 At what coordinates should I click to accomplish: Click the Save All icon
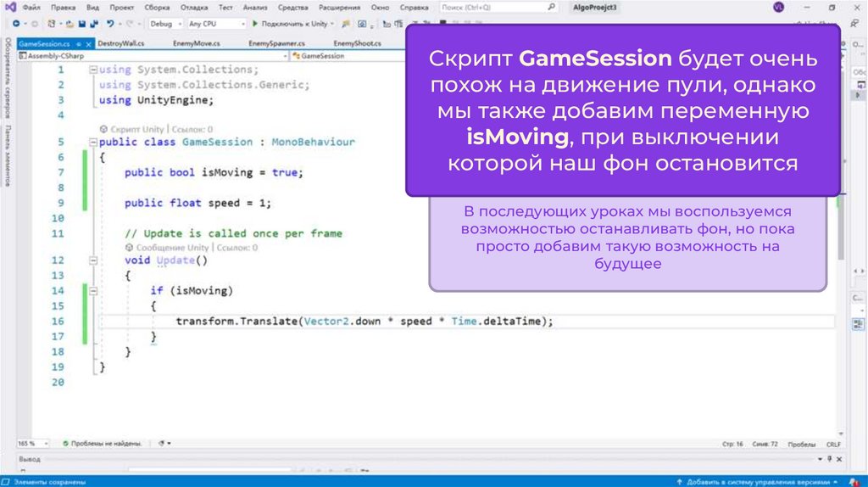tap(94, 24)
